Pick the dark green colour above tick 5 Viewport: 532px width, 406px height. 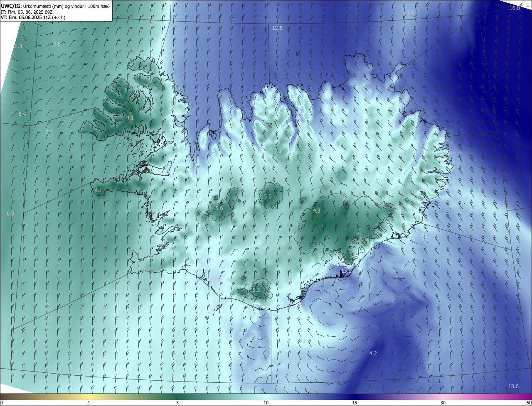click(177, 396)
